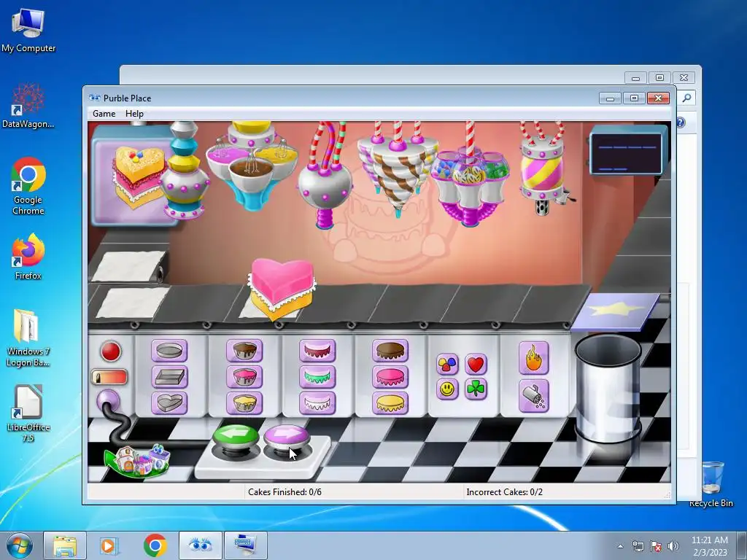Open My Computer desktop icon
The height and width of the screenshot is (560, 747).
[x=28, y=30]
